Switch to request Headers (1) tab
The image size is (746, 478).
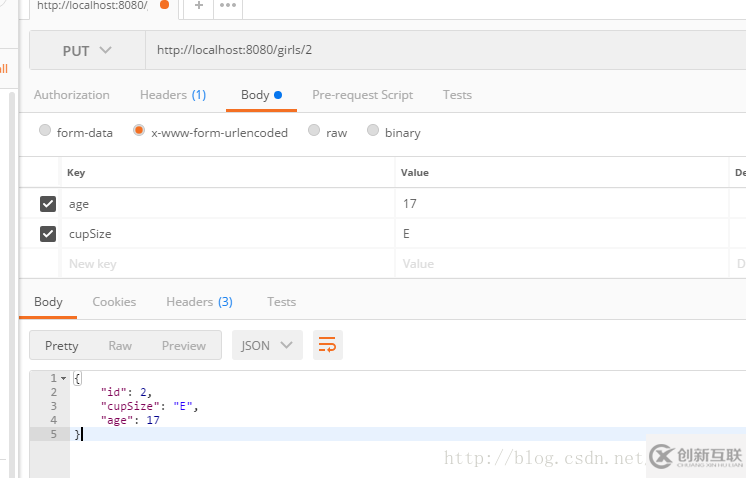click(173, 95)
